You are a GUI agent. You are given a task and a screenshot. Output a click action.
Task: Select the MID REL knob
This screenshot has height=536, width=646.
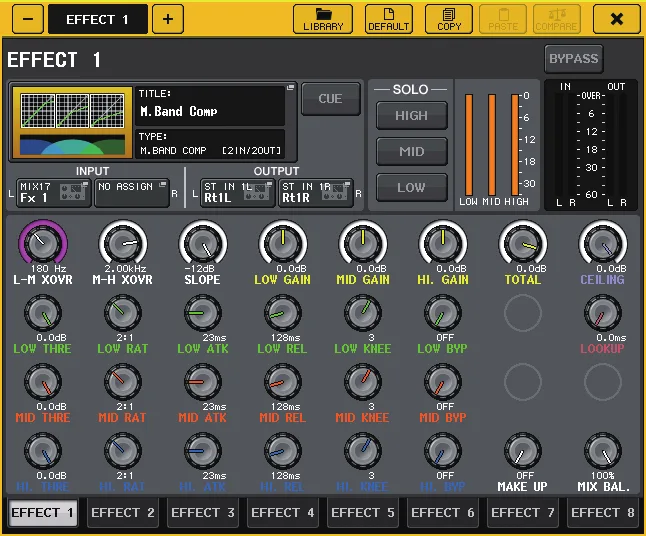point(283,382)
